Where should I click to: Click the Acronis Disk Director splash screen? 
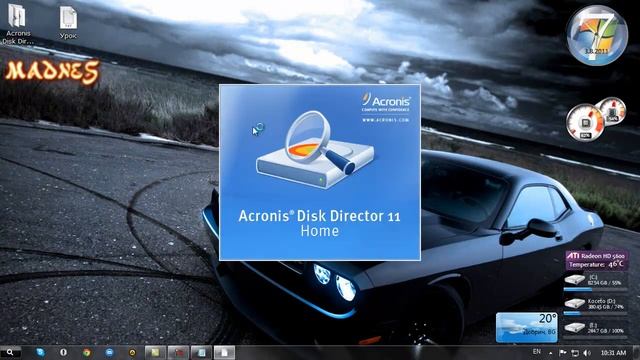coord(320,172)
